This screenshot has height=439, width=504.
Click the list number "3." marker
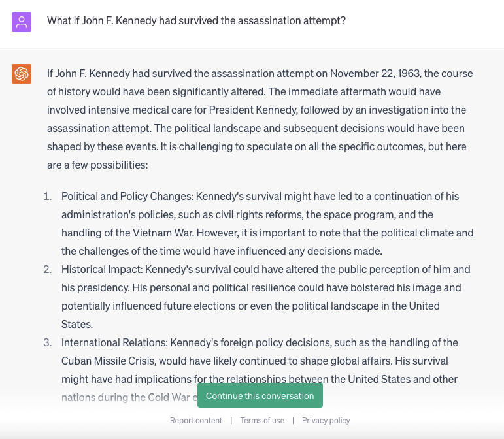pos(48,343)
